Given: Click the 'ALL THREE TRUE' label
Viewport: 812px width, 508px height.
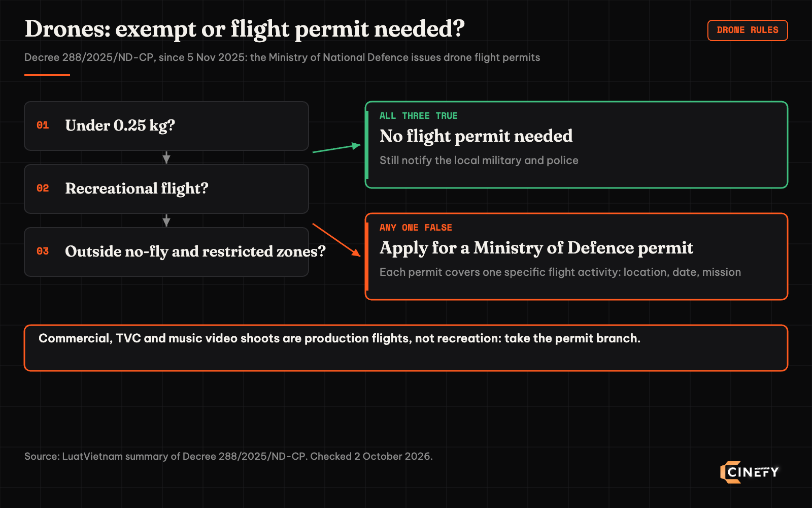Looking at the screenshot, I should (419, 116).
